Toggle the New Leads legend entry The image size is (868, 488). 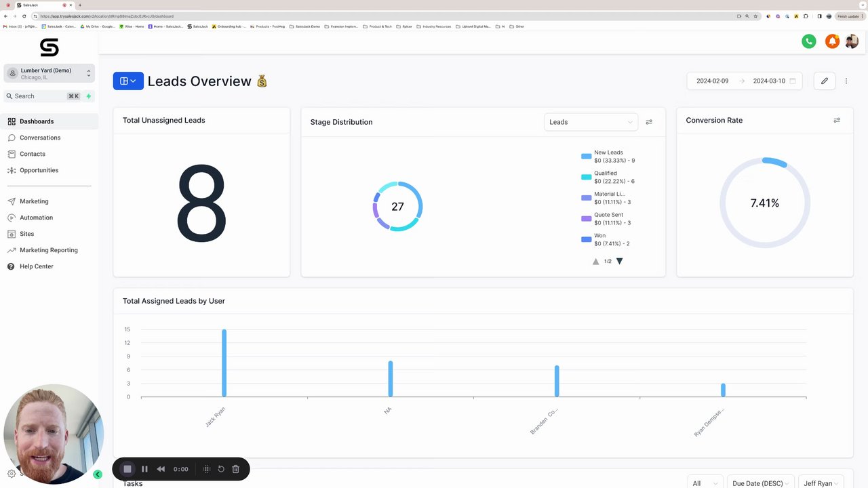pyautogui.click(x=608, y=157)
